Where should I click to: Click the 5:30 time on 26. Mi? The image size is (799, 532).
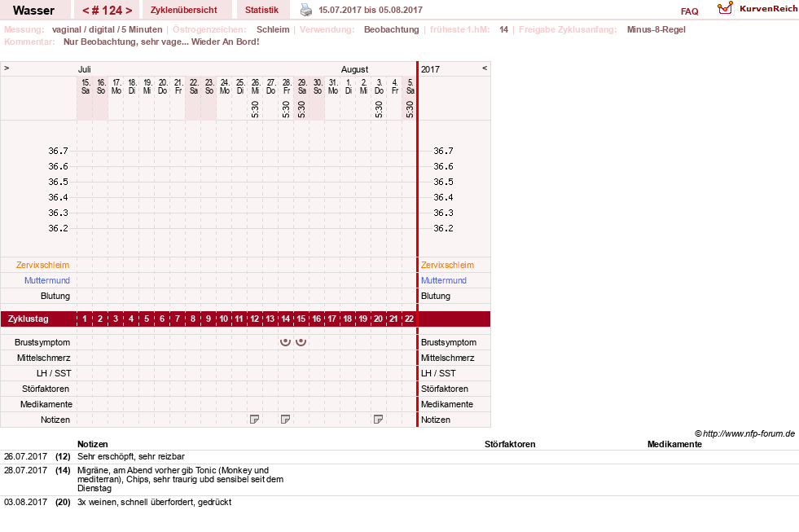pos(255,109)
